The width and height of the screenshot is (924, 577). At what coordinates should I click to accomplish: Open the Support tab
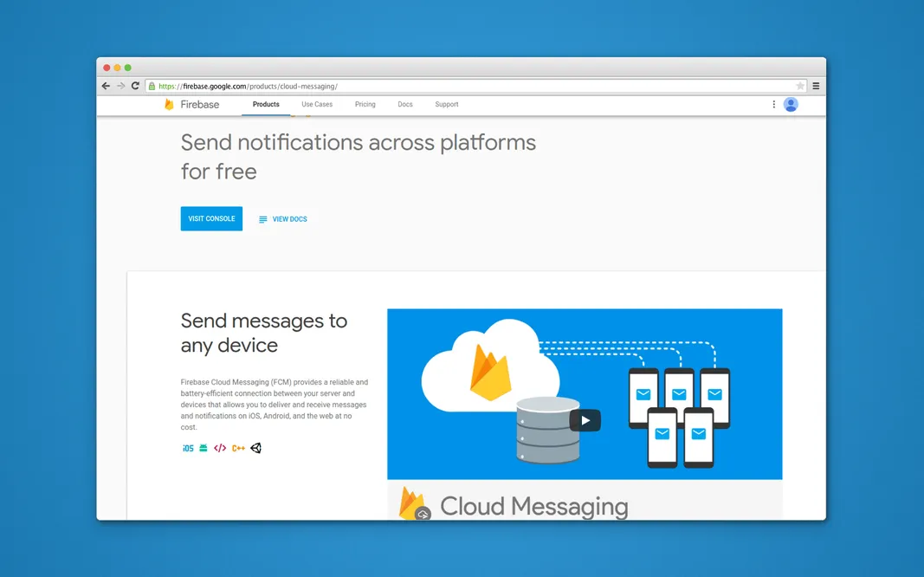447,105
